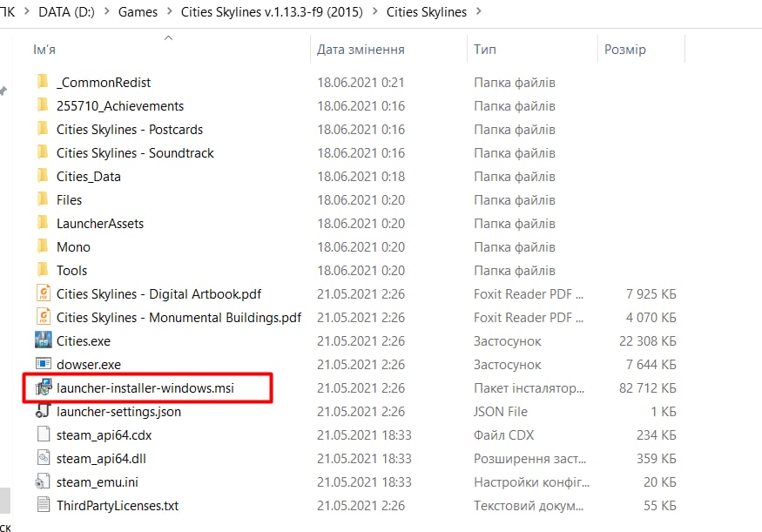Click the Files folder name
This screenshot has width=762, height=532.
coord(69,200)
